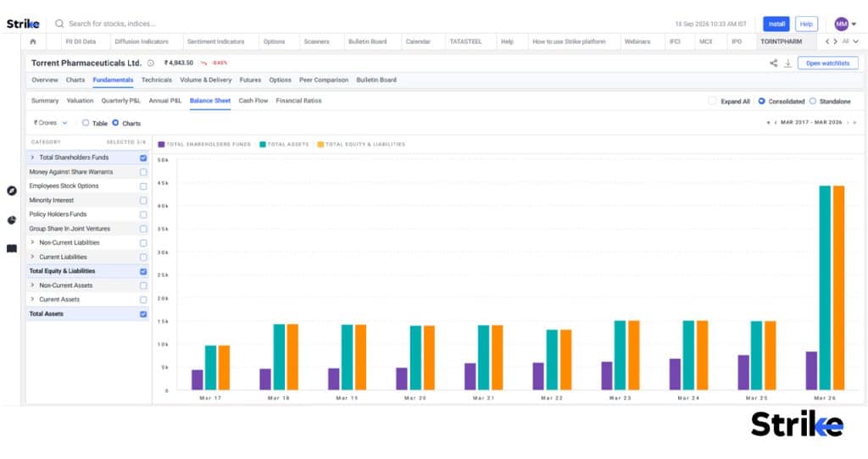
Task: Open the Peer Comparison tab
Action: 324,80
